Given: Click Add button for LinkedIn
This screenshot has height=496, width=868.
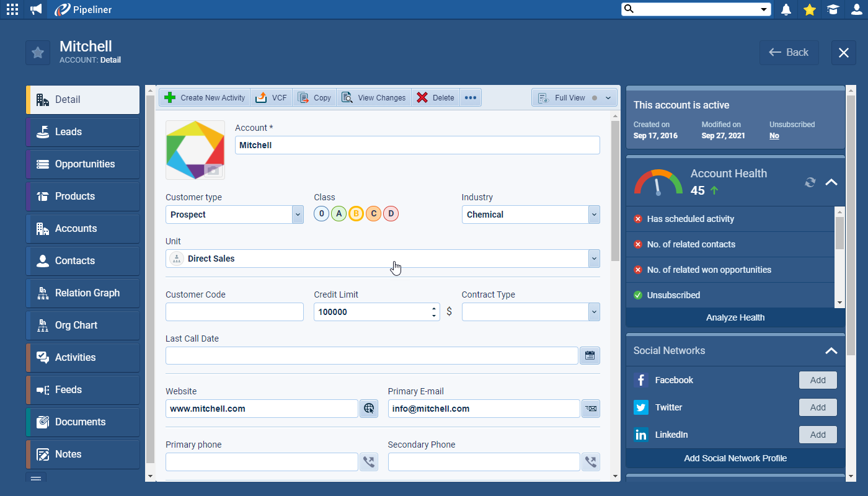Looking at the screenshot, I should [x=818, y=435].
